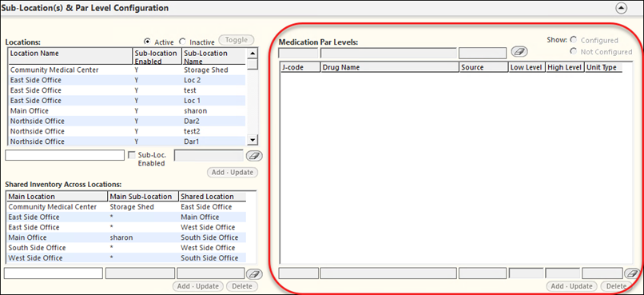Click Add - Update under Medication Par Levels

click(571, 286)
